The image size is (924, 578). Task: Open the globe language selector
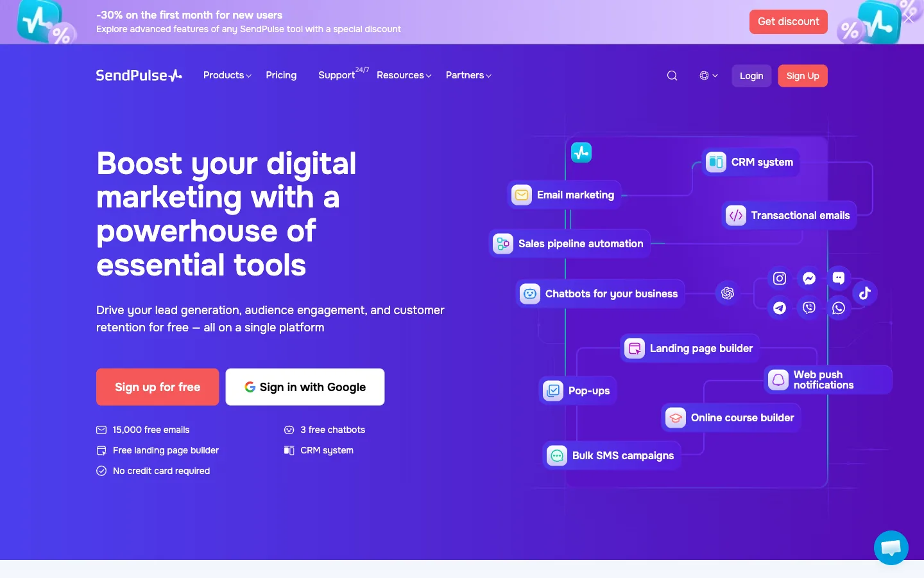coord(708,76)
